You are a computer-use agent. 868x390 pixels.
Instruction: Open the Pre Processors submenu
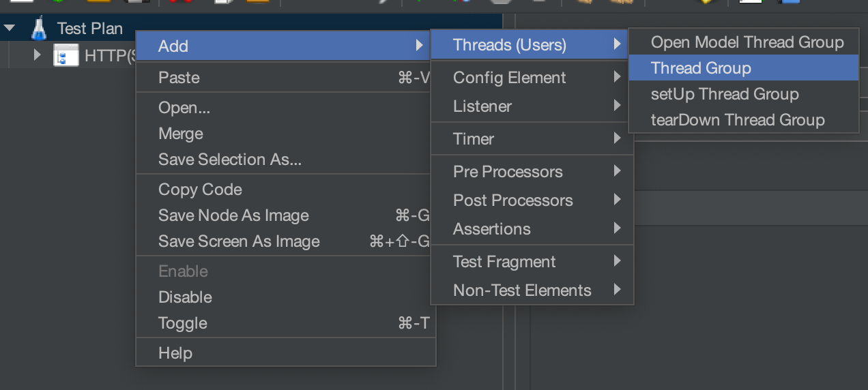click(508, 172)
